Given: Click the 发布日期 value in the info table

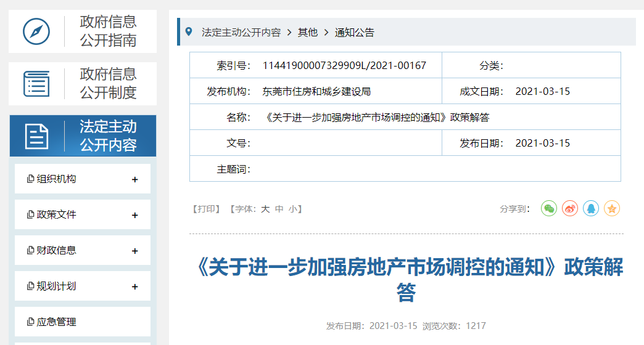Looking at the screenshot, I should [x=543, y=143].
